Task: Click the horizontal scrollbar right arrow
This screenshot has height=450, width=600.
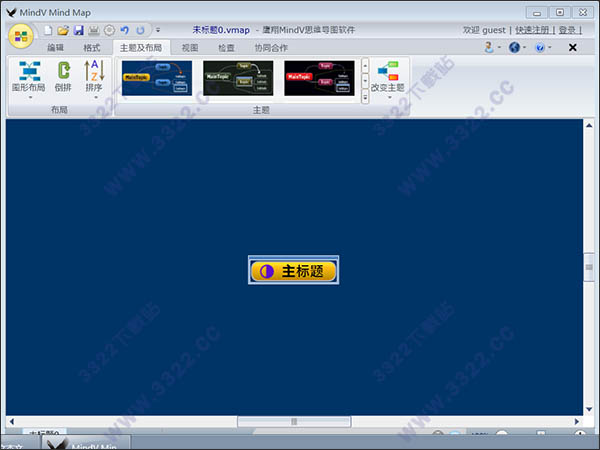Action: click(577, 422)
